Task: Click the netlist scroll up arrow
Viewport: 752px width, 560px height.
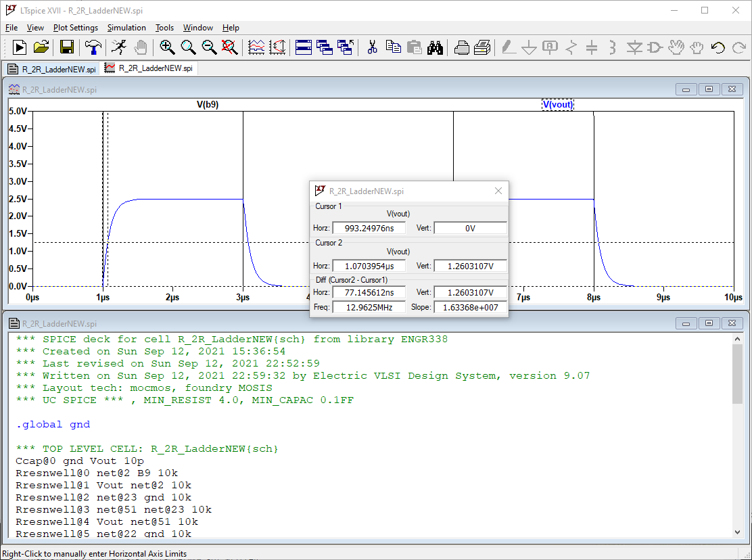Action: 737,338
